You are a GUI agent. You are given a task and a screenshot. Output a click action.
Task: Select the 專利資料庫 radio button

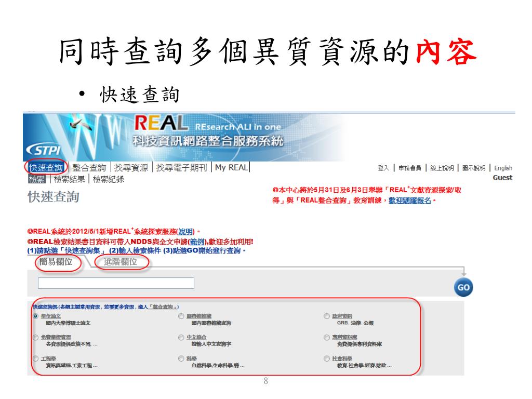click(327, 337)
